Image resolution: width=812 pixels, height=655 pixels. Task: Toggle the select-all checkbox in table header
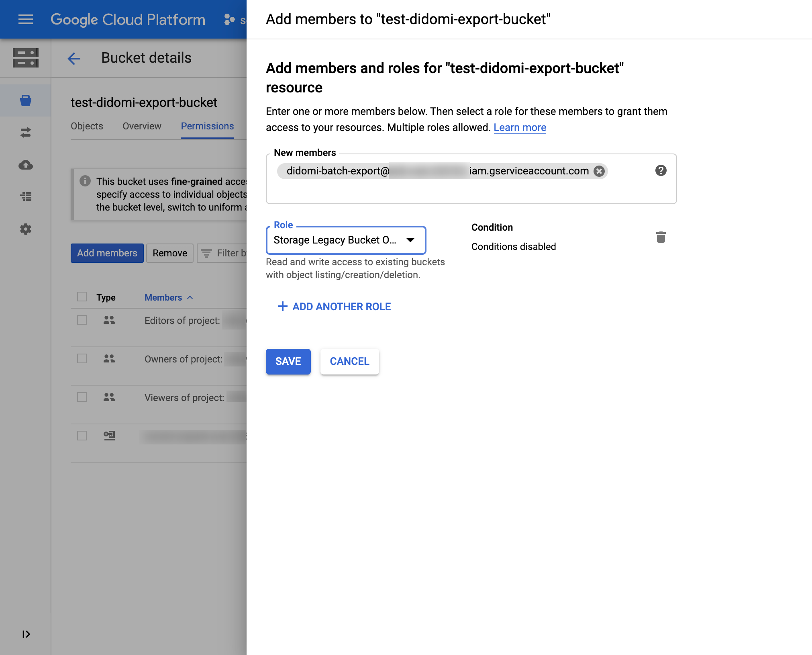pyautogui.click(x=82, y=297)
